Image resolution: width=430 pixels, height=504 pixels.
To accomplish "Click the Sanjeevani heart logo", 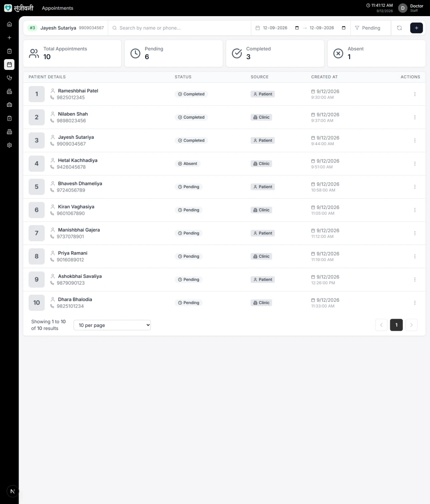I will tap(8, 8).
